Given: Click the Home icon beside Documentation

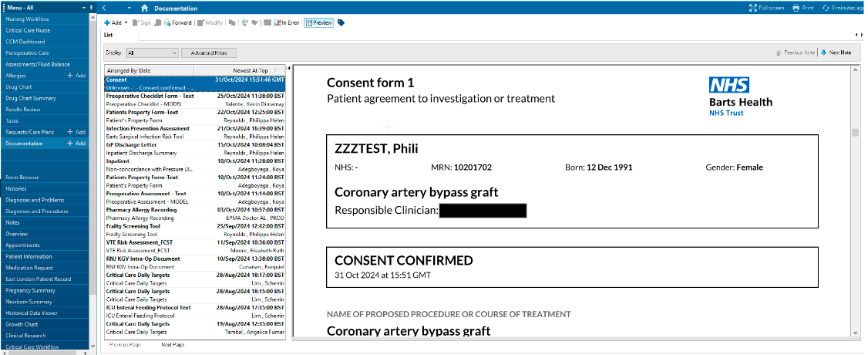Looking at the screenshot, I should tap(144, 8).
